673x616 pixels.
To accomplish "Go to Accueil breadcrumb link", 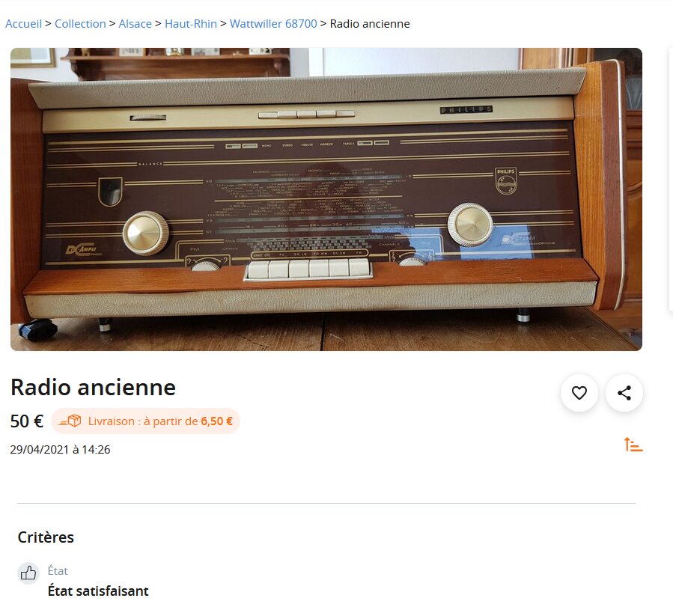I will tap(24, 24).
